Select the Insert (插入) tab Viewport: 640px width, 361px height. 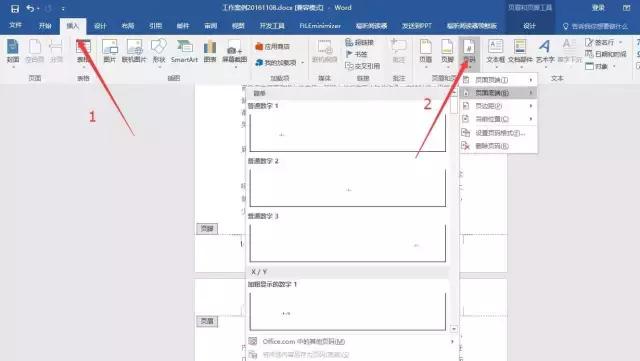click(73, 26)
